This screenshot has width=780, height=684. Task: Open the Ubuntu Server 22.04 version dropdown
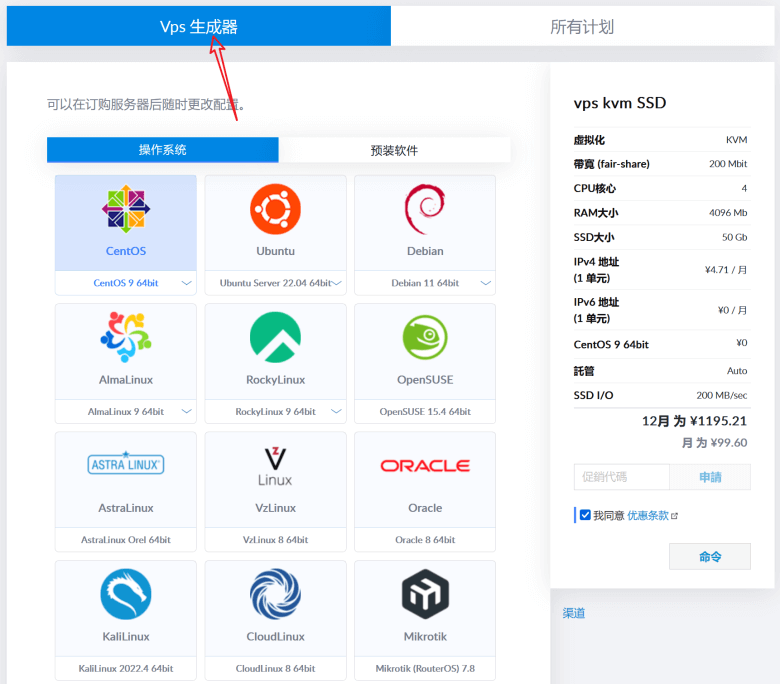[x=336, y=283]
